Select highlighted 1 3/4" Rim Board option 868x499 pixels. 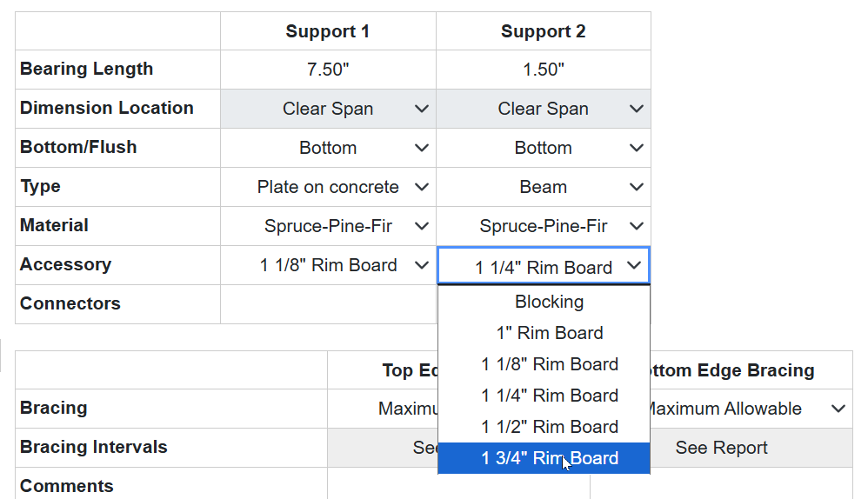tap(549, 458)
